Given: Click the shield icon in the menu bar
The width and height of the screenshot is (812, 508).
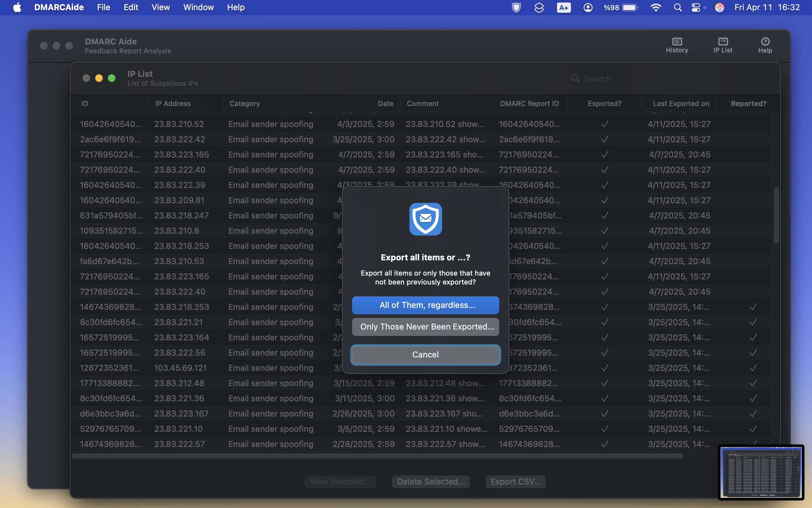Looking at the screenshot, I should click(516, 7).
